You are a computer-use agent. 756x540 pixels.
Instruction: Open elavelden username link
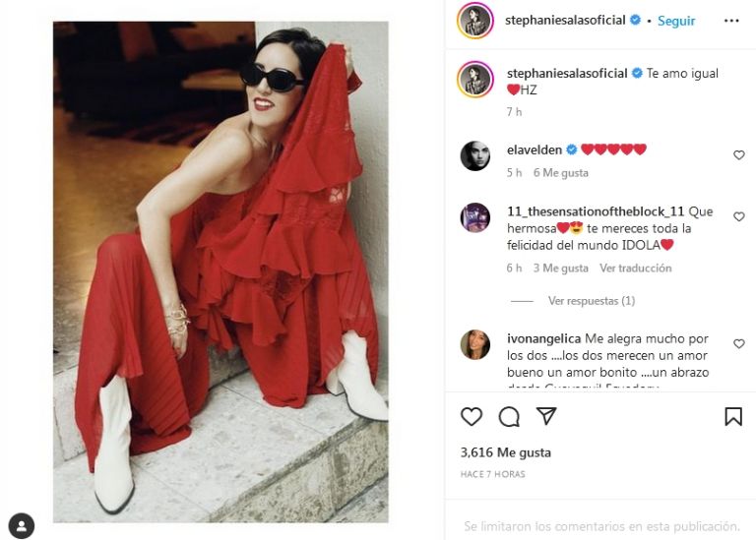tap(535, 150)
